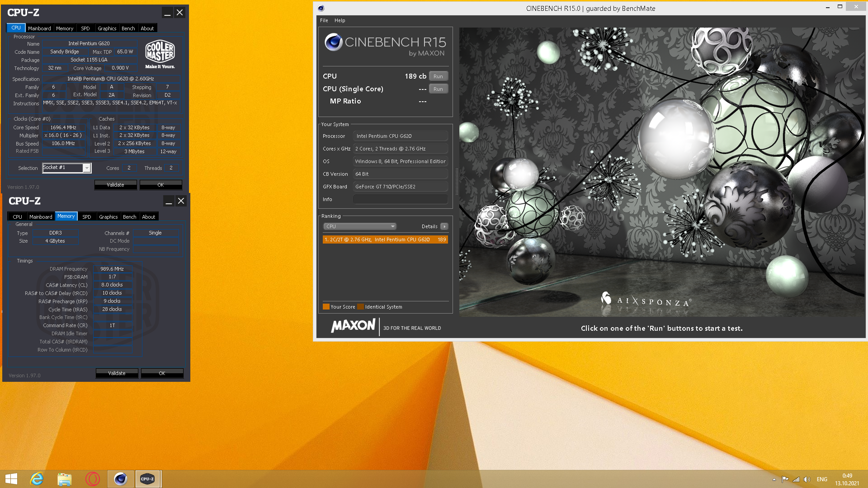Switch to Memory tab in upper CPU-Z

click(x=65, y=28)
